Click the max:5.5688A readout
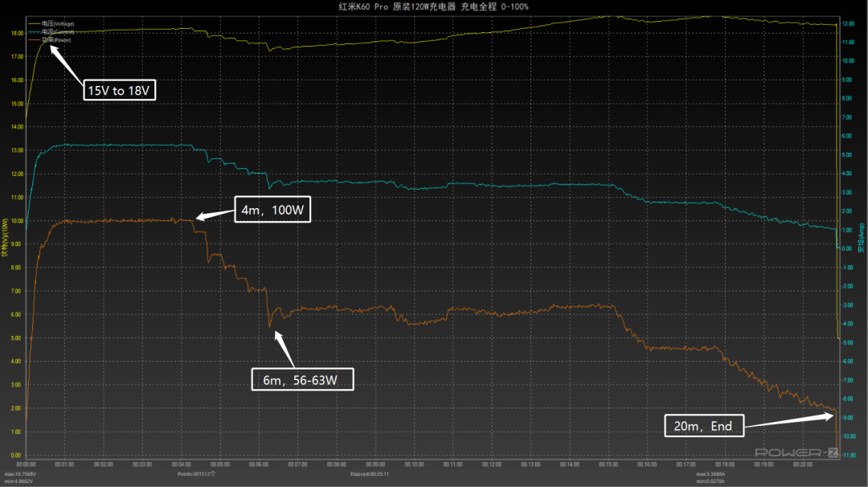The width and height of the screenshot is (868, 487). 711,474
